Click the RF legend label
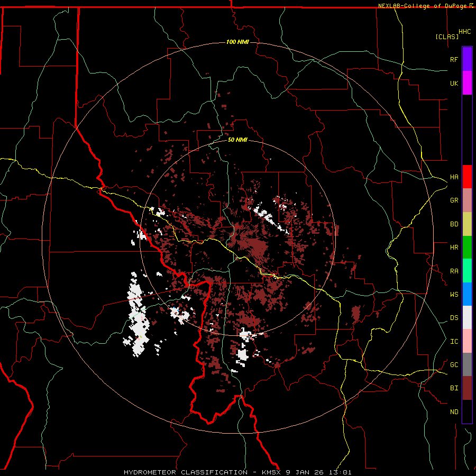 click(x=454, y=59)
